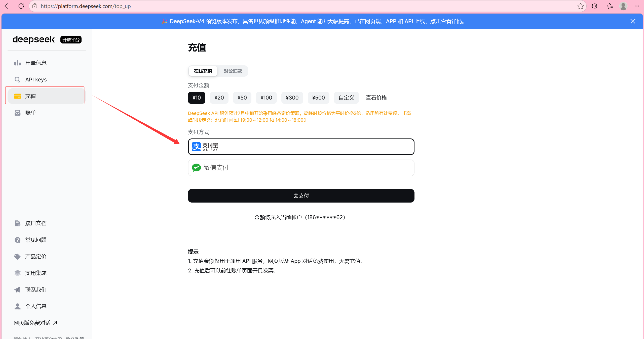Click the 支付方式 label
The width and height of the screenshot is (644, 339).
point(199,132)
